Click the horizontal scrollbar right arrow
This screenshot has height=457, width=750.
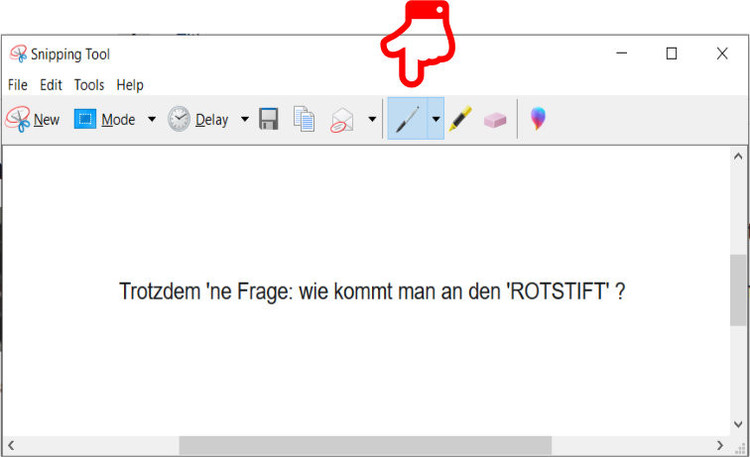[x=720, y=446]
